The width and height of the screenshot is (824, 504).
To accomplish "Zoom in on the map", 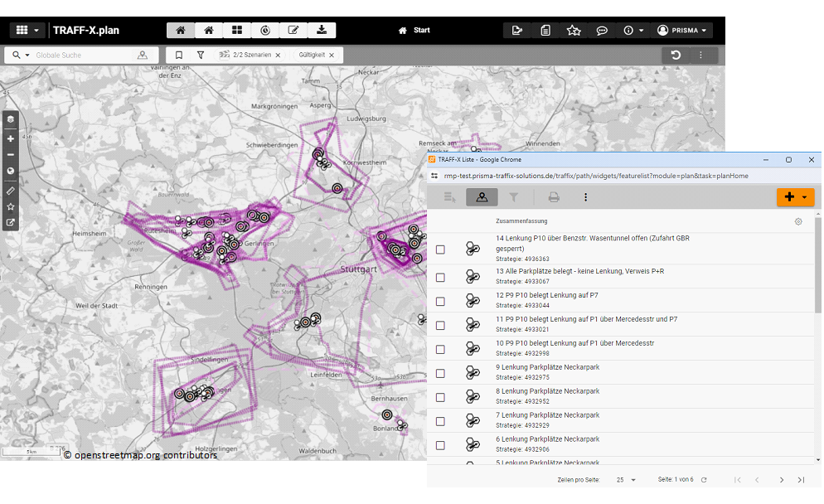I will (x=11, y=138).
